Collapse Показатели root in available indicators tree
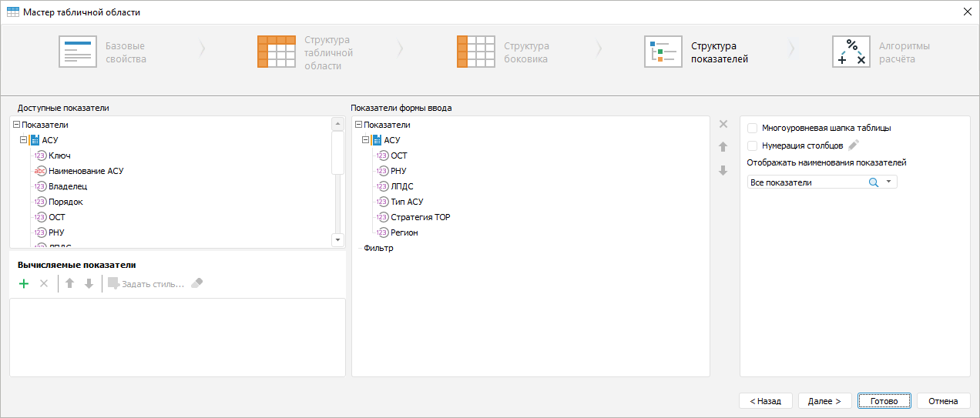The height and width of the screenshot is (418, 980). tap(16, 125)
